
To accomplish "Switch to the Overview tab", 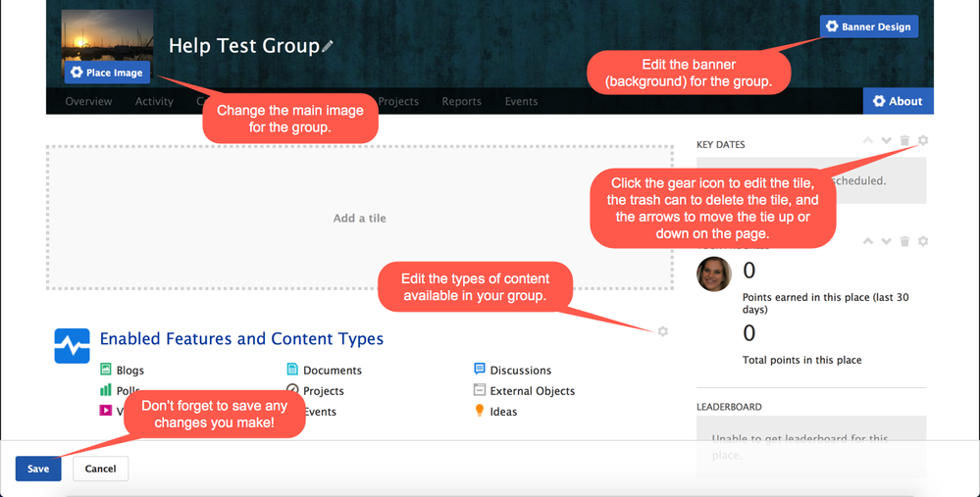I will point(88,101).
